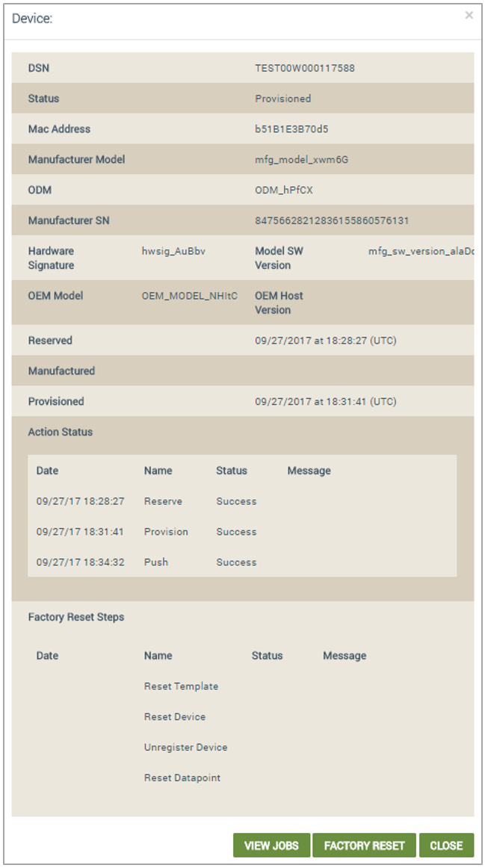Click the FACTORY RESET button
This screenshot has height=868, width=485.
tap(364, 846)
